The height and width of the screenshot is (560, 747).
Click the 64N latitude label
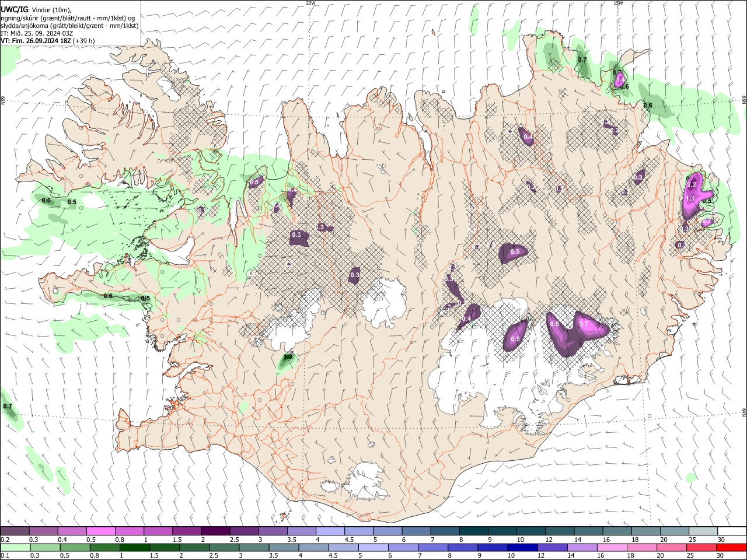(x=744, y=412)
